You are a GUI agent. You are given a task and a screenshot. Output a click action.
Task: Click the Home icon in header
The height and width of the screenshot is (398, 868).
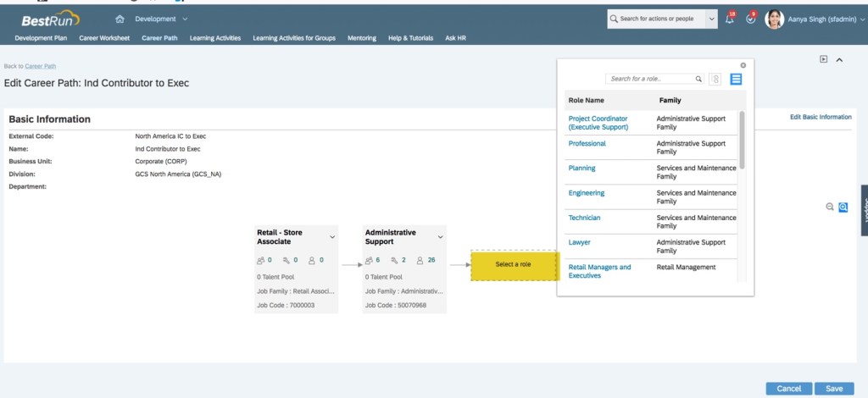120,19
